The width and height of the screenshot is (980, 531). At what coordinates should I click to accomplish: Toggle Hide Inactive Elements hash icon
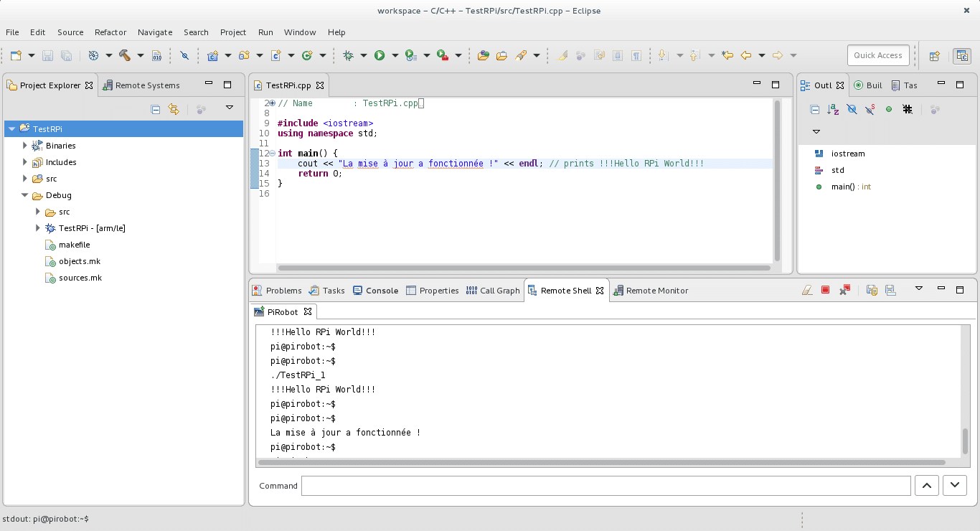coord(908,109)
